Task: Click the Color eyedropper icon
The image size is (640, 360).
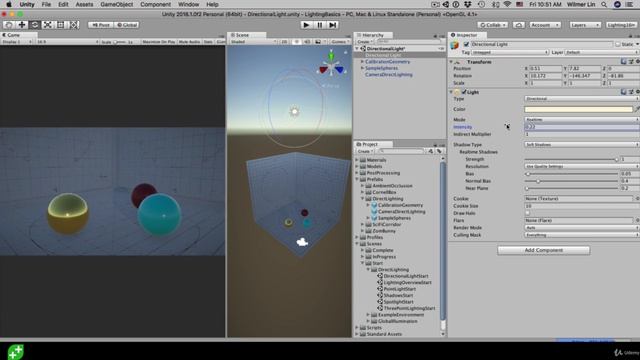Action: 637,109
